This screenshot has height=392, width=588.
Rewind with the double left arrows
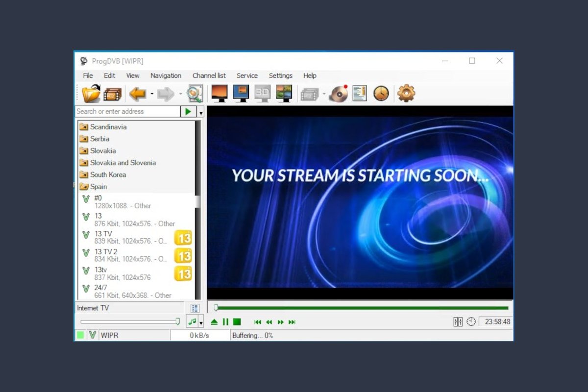[x=269, y=322]
